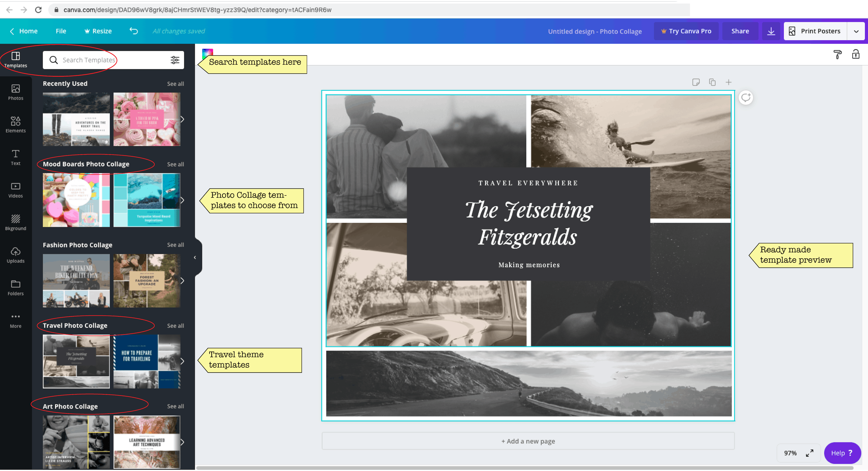See all Mood Boards Photo Collage templates
The image size is (868, 471).
pyautogui.click(x=175, y=164)
